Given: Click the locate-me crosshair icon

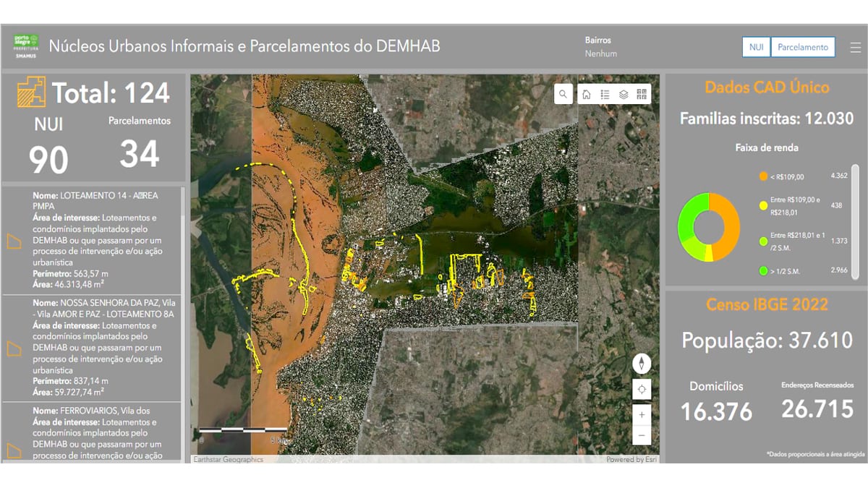Looking at the screenshot, I should tap(641, 389).
